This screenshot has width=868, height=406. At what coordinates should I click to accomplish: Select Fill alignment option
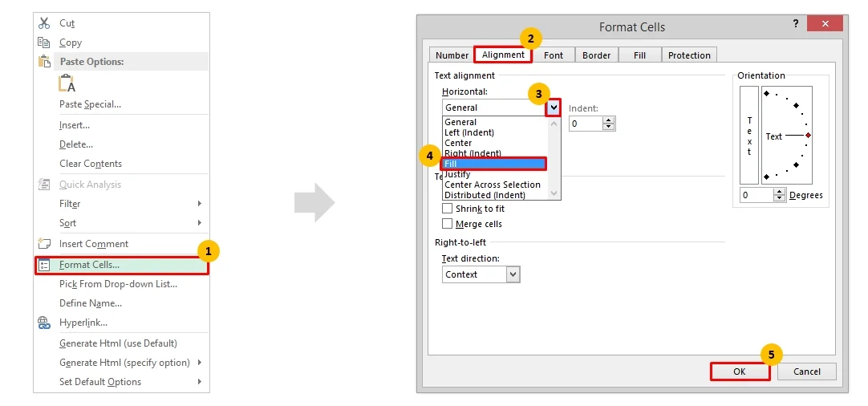coord(494,164)
